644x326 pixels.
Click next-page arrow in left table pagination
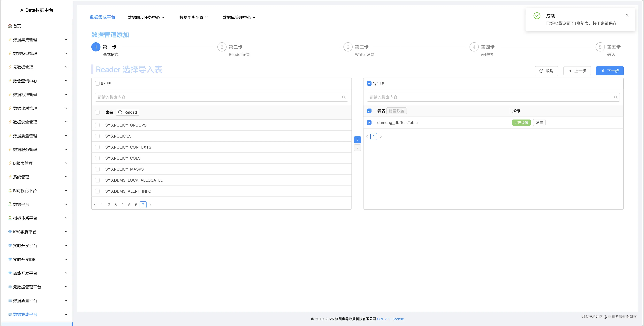pos(150,205)
